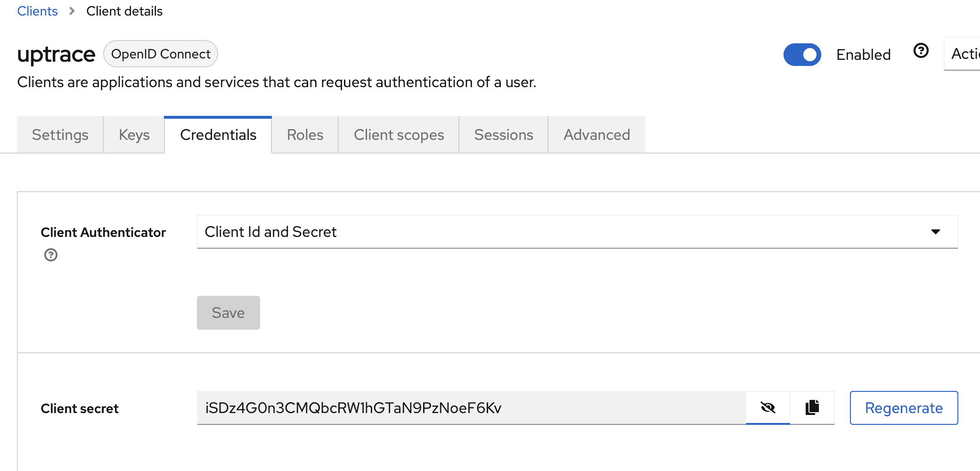Open the Client Authenticator selection caret
980x471 pixels.
935,232
